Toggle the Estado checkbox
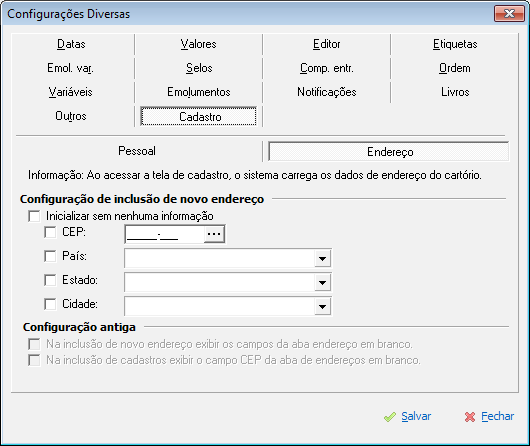The height and width of the screenshot is (446, 530). pos(50,280)
